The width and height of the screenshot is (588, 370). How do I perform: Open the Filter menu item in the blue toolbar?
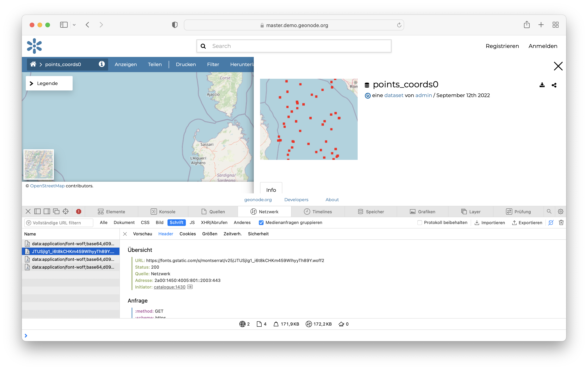click(213, 64)
